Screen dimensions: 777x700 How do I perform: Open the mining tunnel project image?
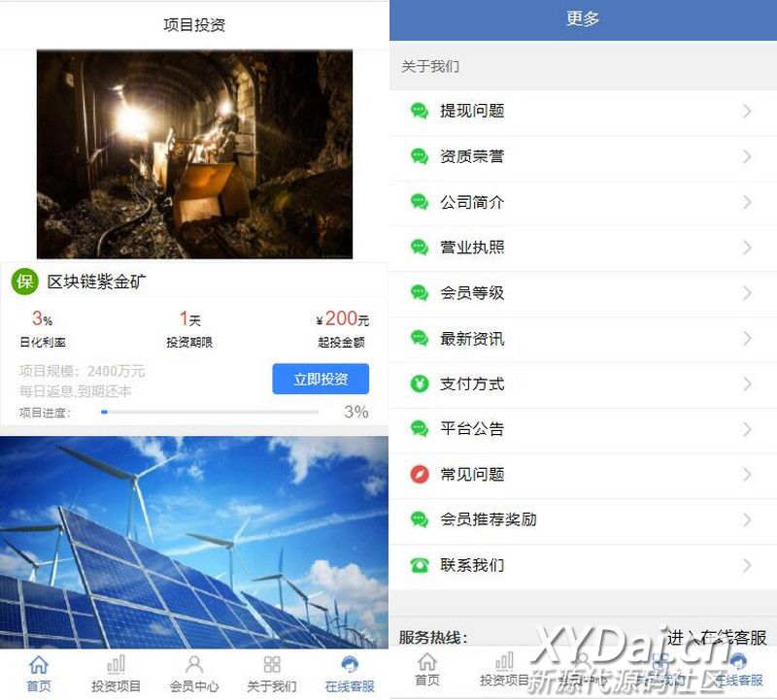[195, 154]
